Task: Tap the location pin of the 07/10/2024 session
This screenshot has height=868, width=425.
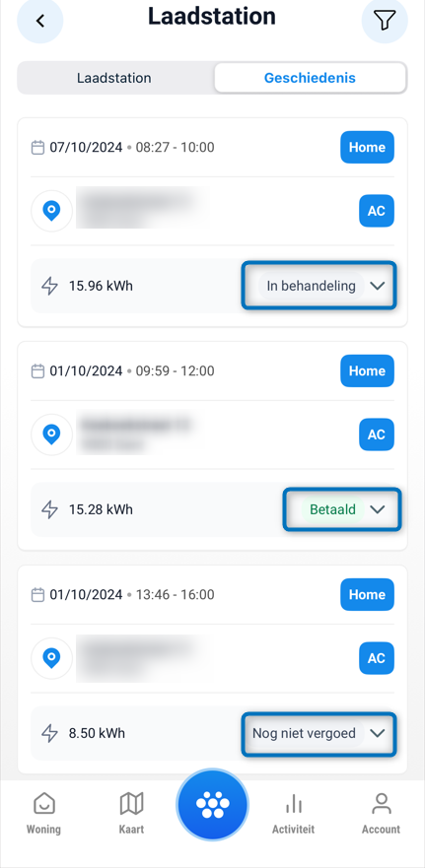Action: tap(51, 211)
